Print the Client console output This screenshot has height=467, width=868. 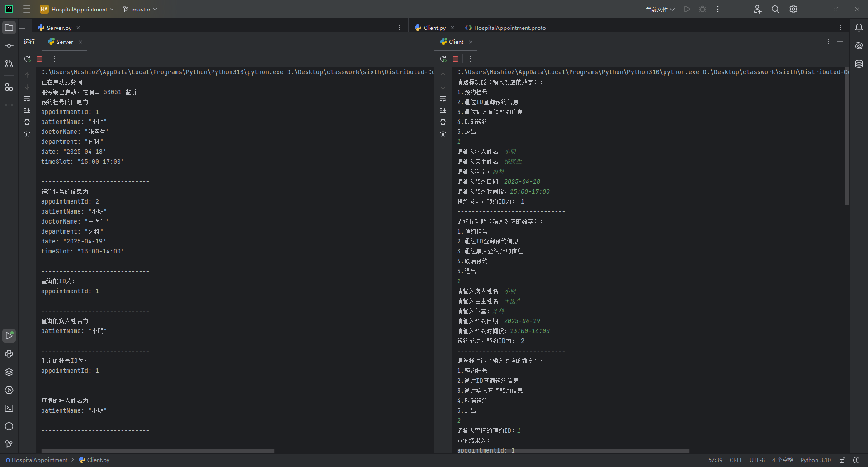[443, 122]
